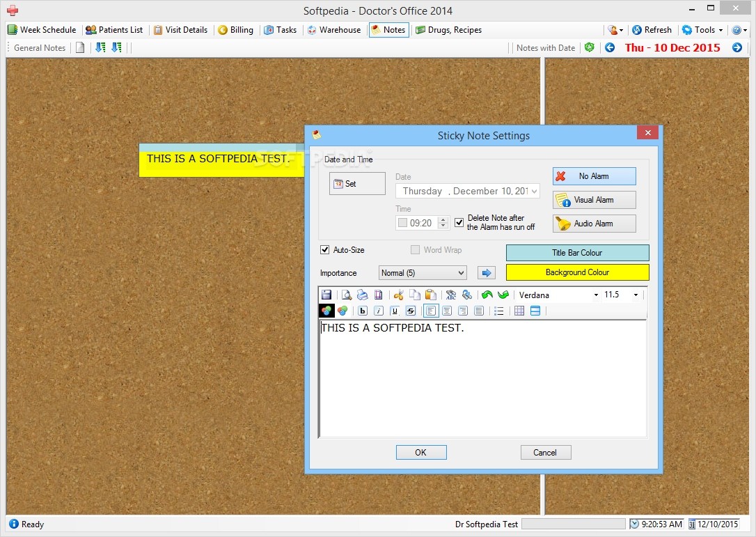This screenshot has width=756, height=537.
Task: Increase time with stepper up arrow
Action: coord(443,219)
